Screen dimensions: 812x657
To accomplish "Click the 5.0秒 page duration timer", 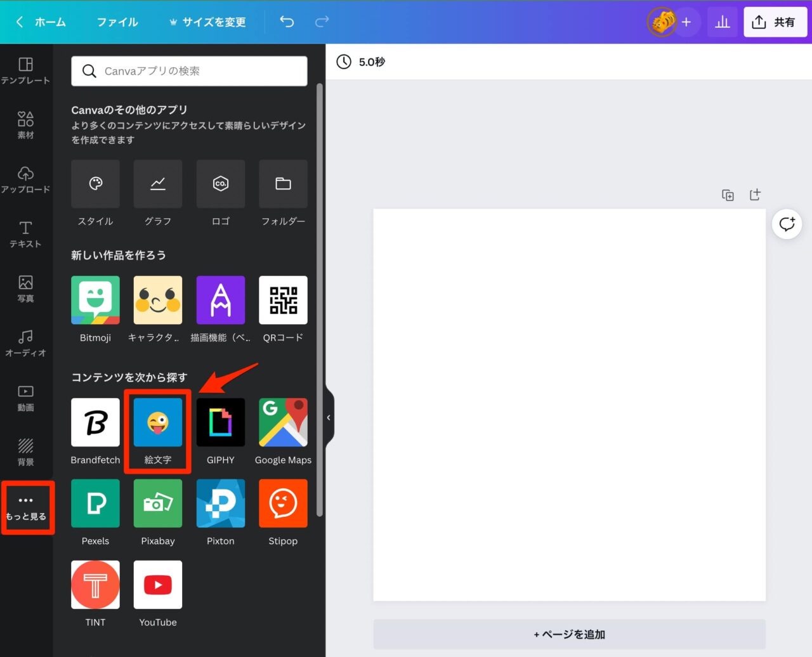I will [361, 62].
